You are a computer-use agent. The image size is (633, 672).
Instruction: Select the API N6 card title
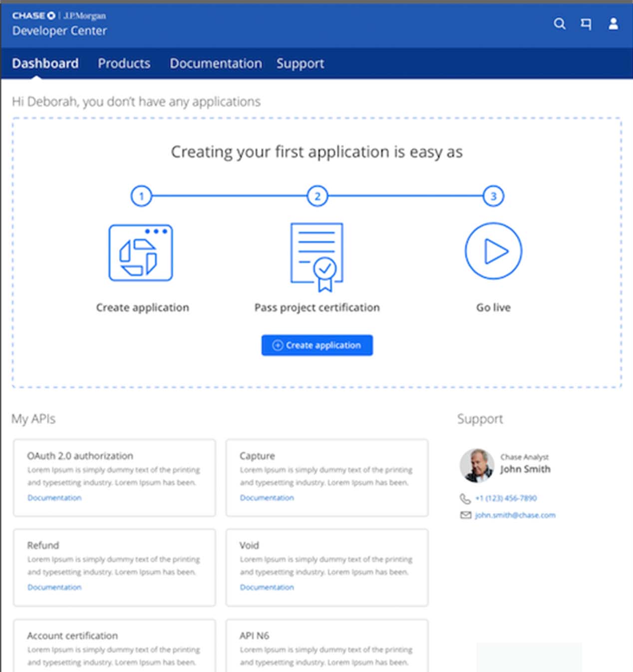[x=254, y=636]
